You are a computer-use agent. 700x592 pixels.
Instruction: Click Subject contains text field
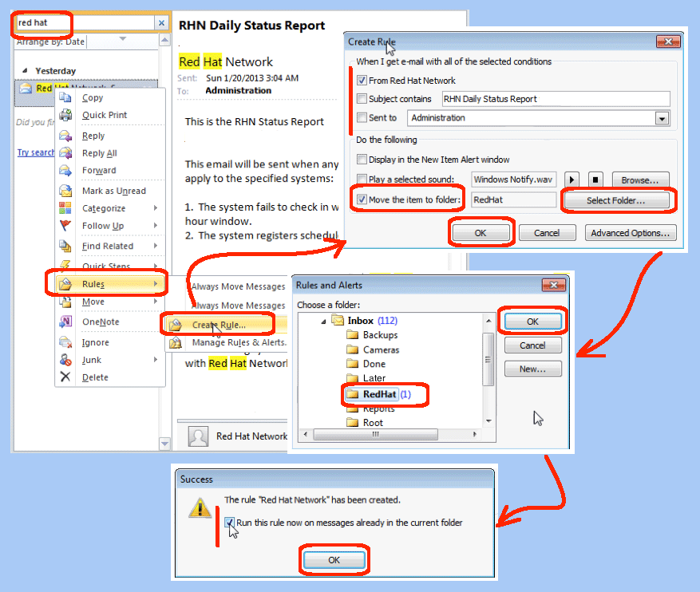556,99
